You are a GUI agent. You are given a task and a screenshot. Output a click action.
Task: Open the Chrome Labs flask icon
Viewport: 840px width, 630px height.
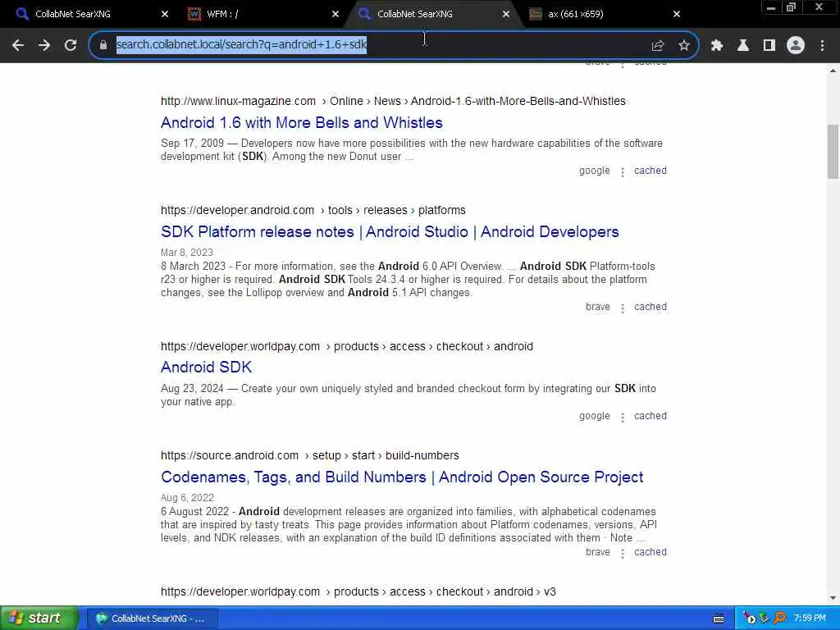(743, 45)
